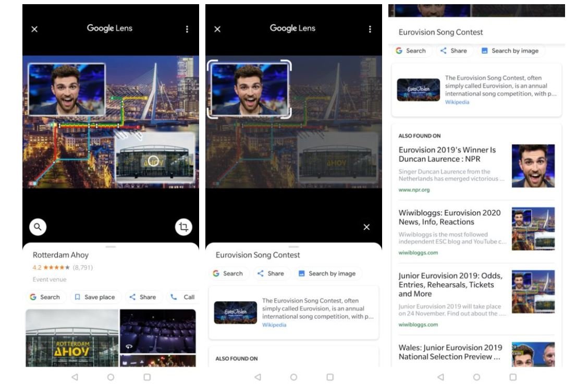The width and height of the screenshot is (588, 388).
Task: Open the Wikipedia link in the right screen
Action: point(457,102)
